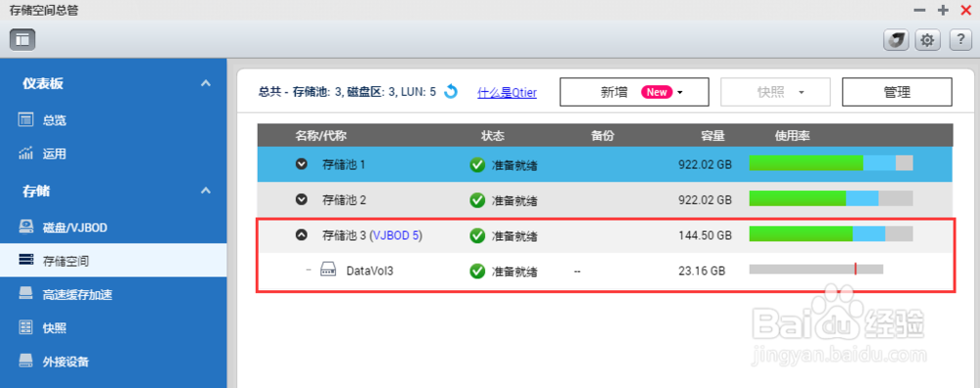Screen dimensions: 980x388
Task: Open the global settings gear icon
Action: pos(927,40)
